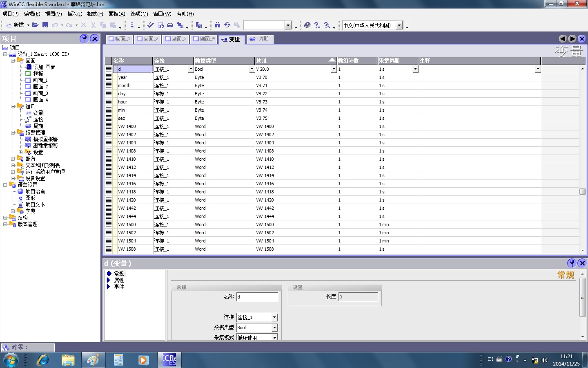Collapse the 通讯 folder in the project tree
The width and height of the screenshot is (588, 368).
[13, 106]
